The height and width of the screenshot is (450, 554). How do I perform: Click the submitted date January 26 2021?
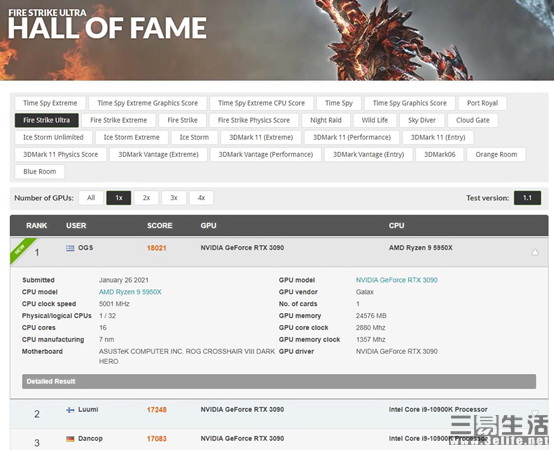(124, 280)
